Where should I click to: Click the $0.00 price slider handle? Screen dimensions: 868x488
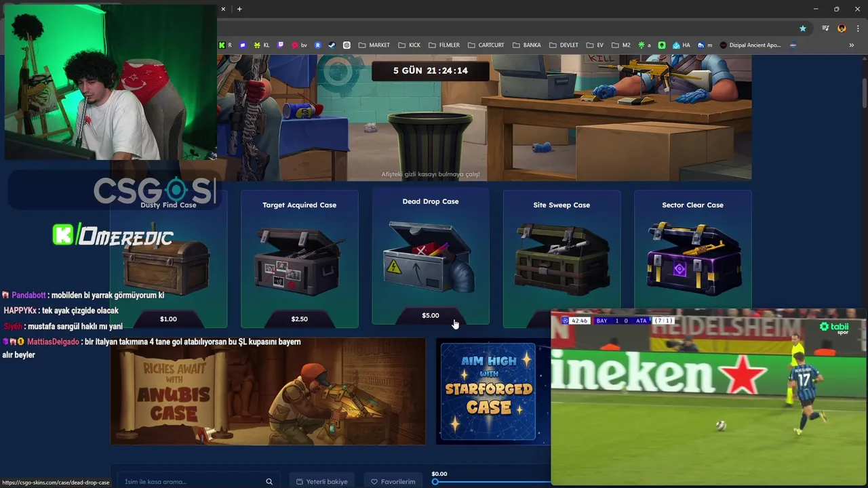(435, 482)
